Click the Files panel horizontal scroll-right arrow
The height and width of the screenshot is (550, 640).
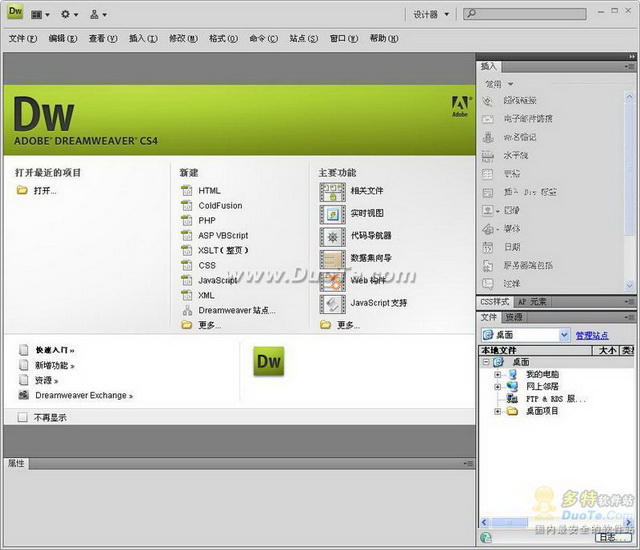(x=629, y=522)
